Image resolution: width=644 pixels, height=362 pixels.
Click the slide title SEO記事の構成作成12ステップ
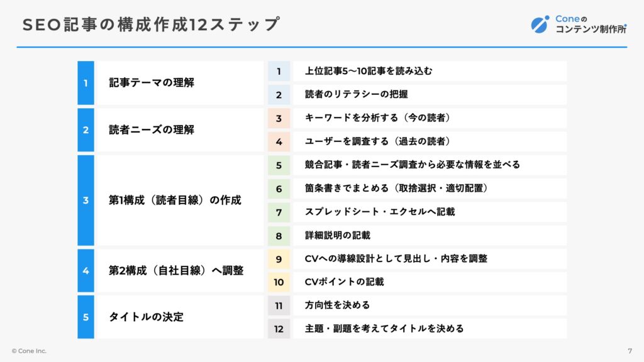point(151,25)
